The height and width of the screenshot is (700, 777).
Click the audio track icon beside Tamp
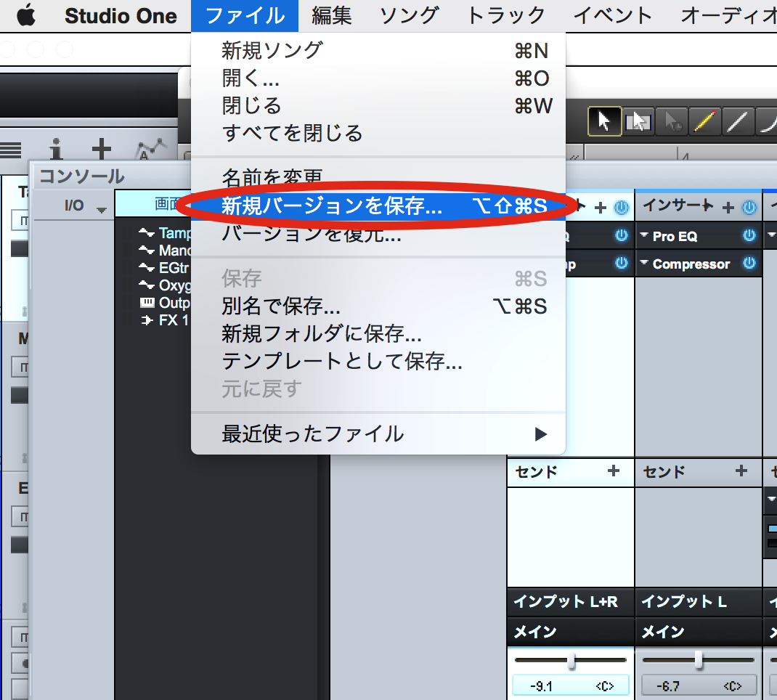(x=147, y=232)
